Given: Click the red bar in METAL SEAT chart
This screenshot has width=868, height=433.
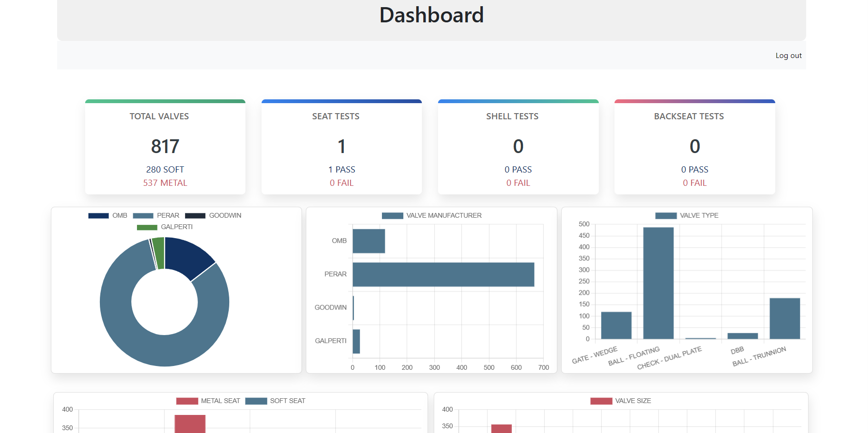Looking at the screenshot, I should [x=190, y=424].
